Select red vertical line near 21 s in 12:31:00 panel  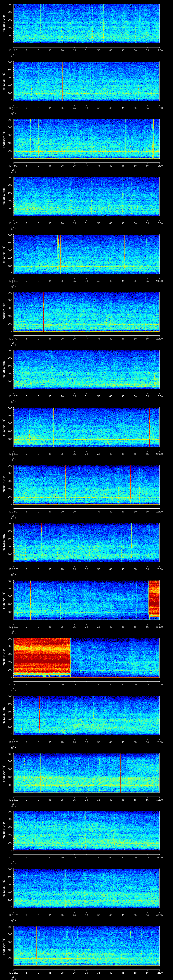point(65,888)
